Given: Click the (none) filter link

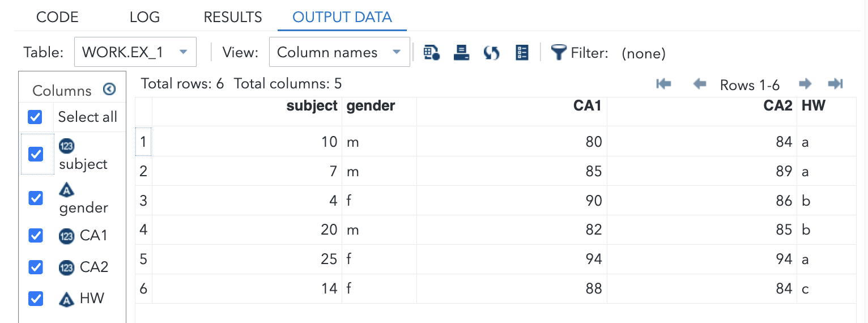Looking at the screenshot, I should (x=643, y=53).
